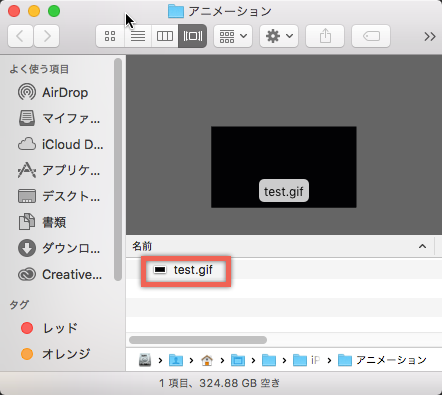Click the test.gif cover flow preview
Screen dimensions: 442x395
(x=284, y=167)
